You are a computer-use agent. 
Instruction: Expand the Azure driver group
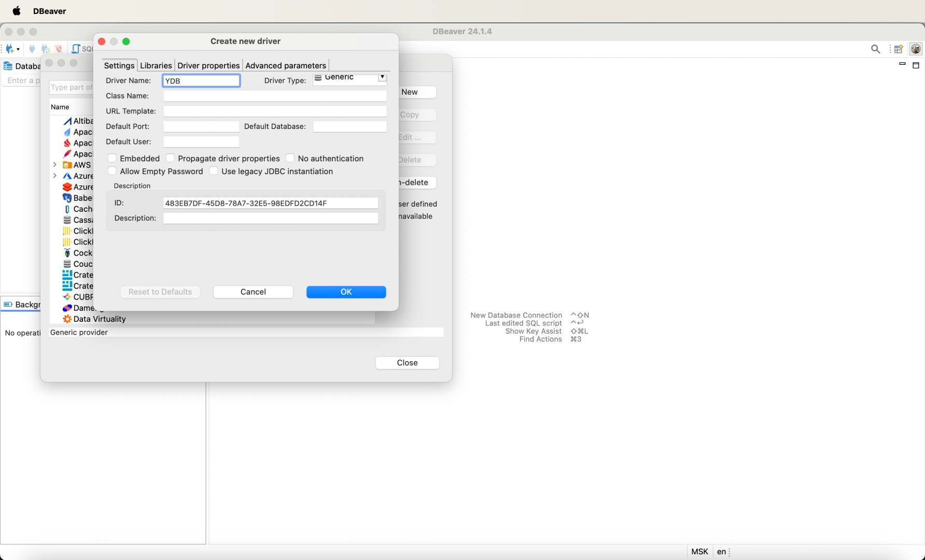tap(55, 176)
